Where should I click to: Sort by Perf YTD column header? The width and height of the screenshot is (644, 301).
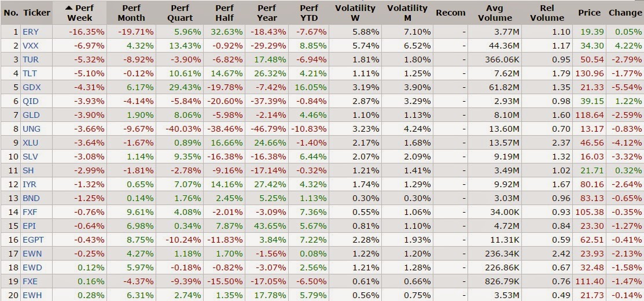(x=310, y=13)
